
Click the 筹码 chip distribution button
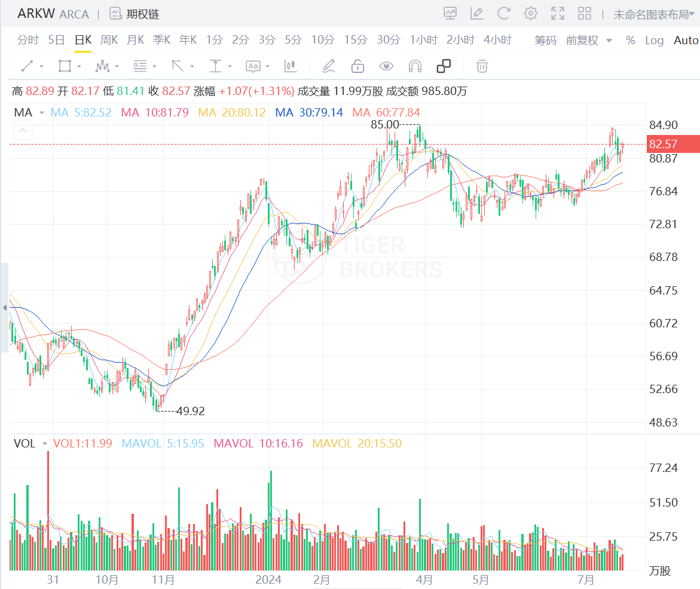[x=545, y=40]
